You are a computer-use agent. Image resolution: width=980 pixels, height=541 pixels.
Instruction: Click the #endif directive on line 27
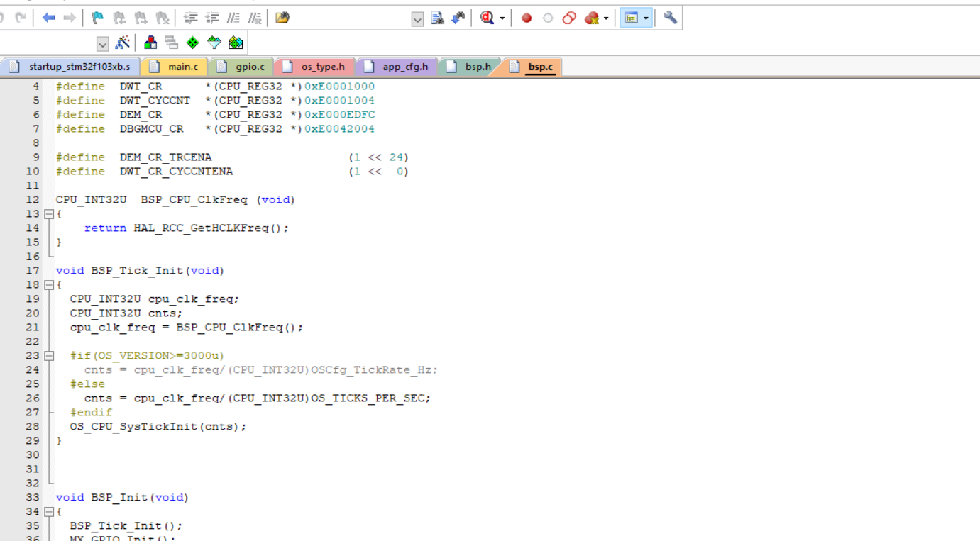click(91, 412)
